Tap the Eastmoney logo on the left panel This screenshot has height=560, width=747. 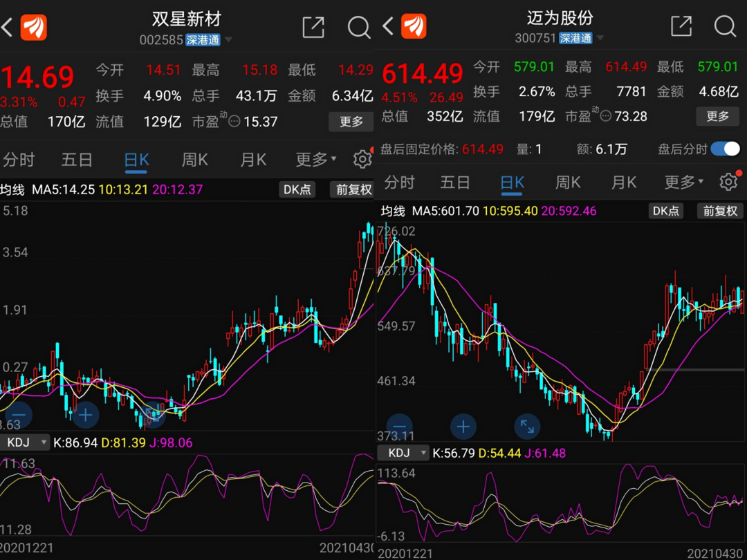pos(33,27)
